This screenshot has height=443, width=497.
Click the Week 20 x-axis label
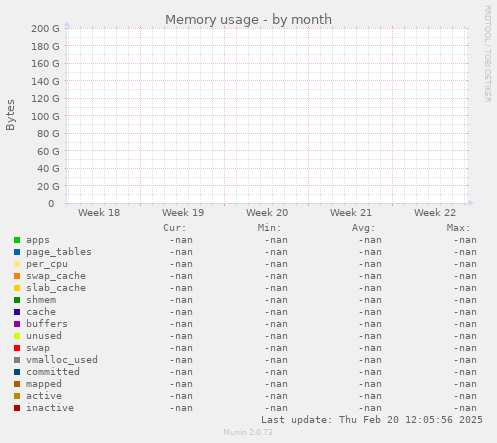click(267, 213)
